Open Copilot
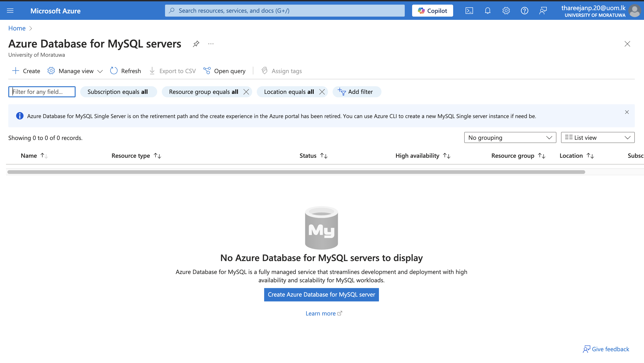644x363 pixels. coord(432,11)
